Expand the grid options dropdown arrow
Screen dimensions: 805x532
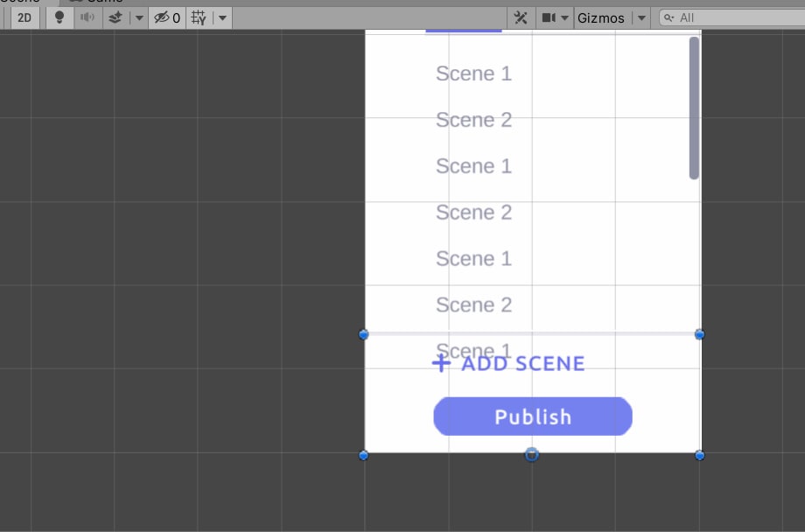(x=222, y=18)
